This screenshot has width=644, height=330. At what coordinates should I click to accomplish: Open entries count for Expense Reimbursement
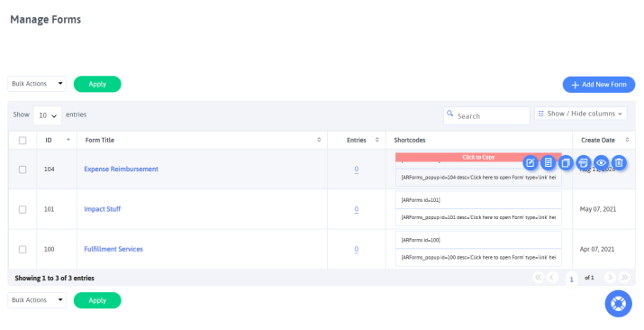click(x=357, y=169)
